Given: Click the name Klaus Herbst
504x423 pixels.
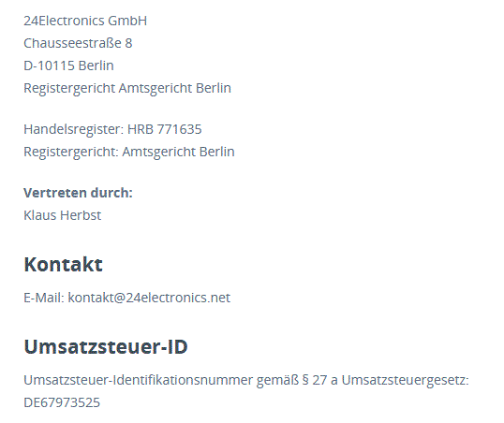Looking at the screenshot, I should [x=63, y=215].
